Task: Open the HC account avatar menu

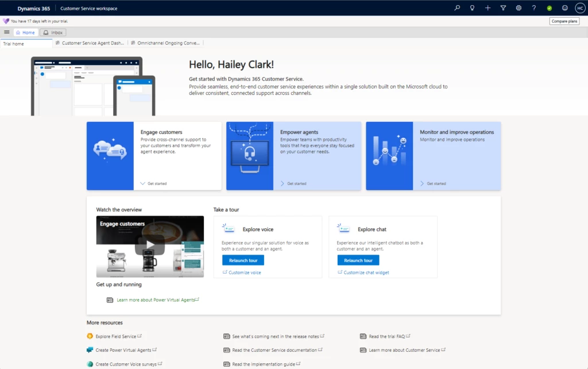Action: tap(579, 8)
